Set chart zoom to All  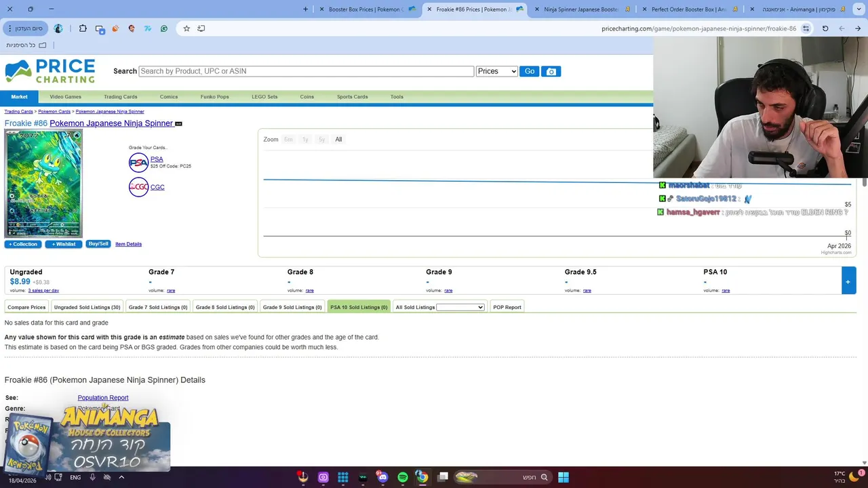(338, 140)
